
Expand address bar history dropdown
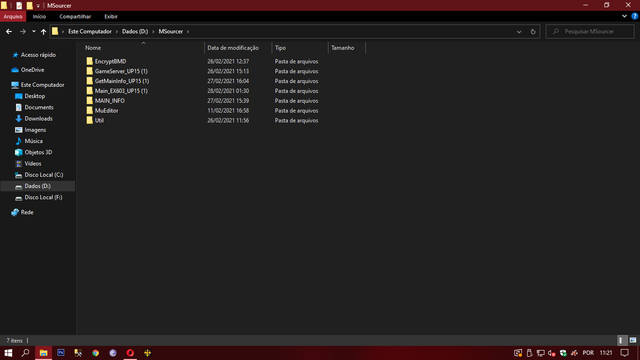519,31
